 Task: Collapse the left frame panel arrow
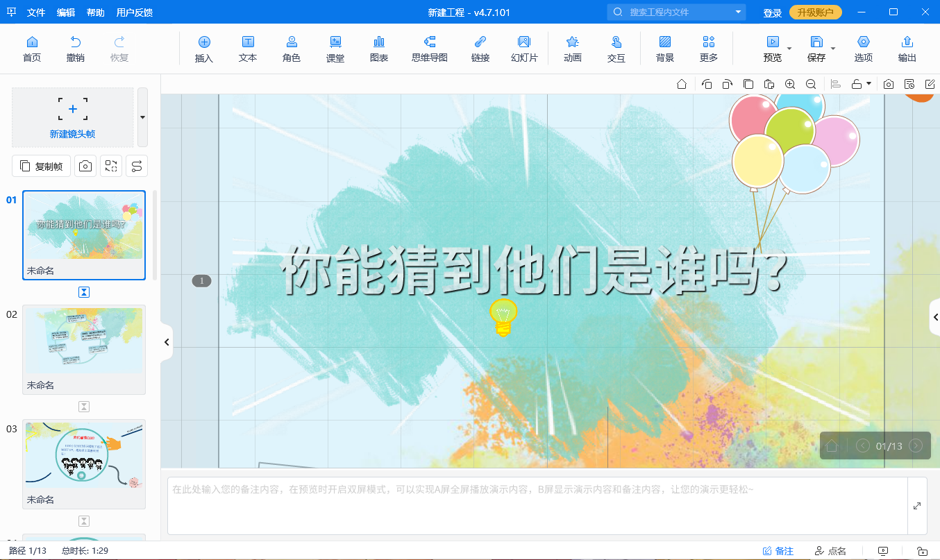click(167, 342)
